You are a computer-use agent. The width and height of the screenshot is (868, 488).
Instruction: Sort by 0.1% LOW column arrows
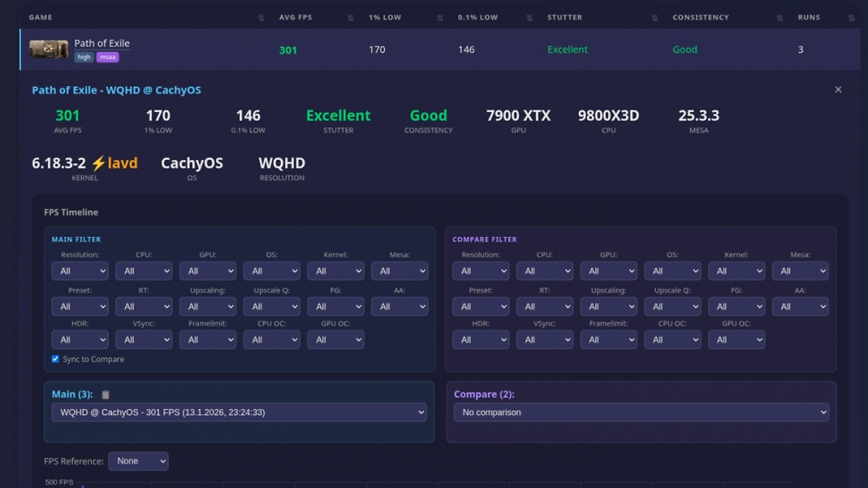click(x=529, y=17)
